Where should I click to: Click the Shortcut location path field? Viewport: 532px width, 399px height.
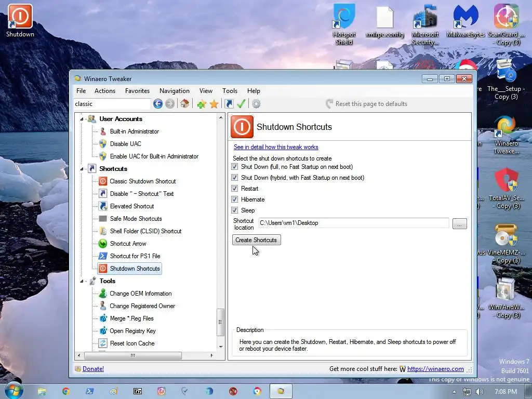point(353,223)
